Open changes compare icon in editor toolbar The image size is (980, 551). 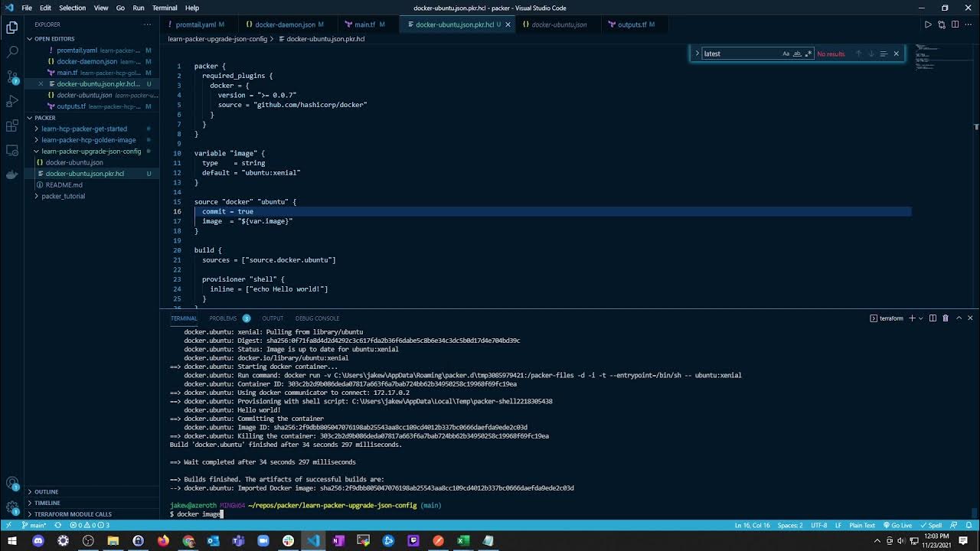[941, 24]
